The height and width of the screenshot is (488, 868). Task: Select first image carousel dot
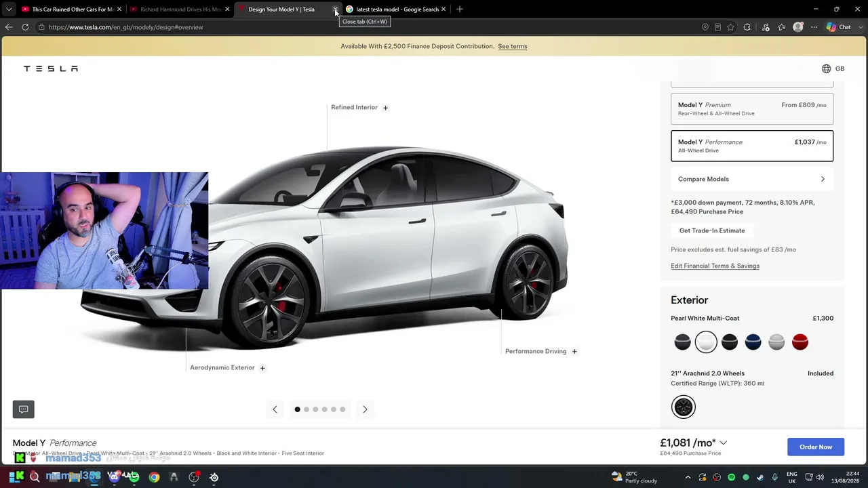(x=297, y=409)
